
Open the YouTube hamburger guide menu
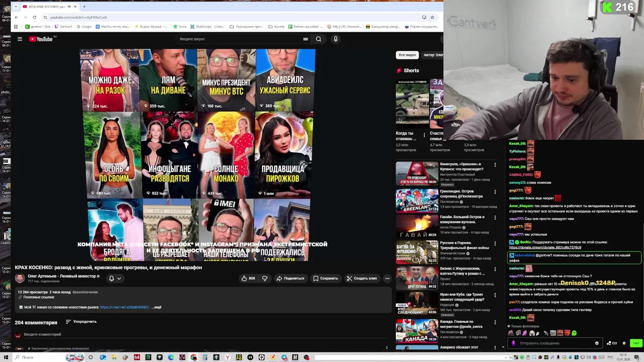[20, 39]
